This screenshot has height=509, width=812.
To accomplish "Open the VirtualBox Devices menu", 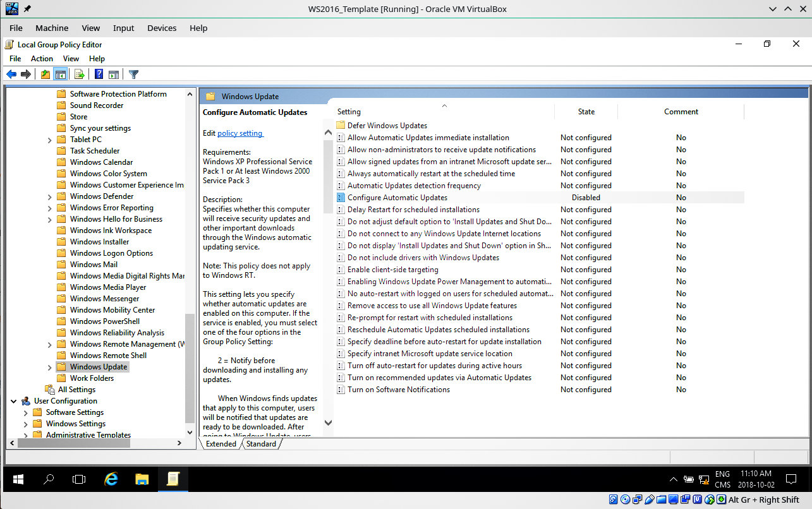I will 161,28.
